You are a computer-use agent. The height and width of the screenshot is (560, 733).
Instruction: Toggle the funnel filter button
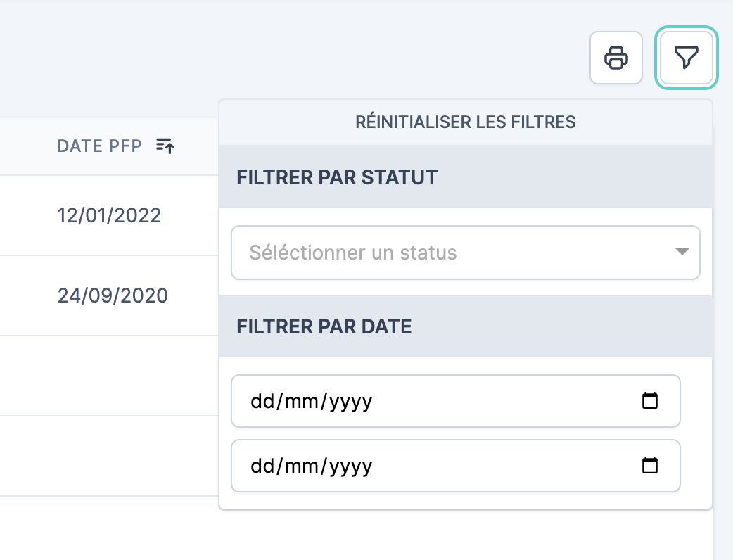[x=686, y=58]
